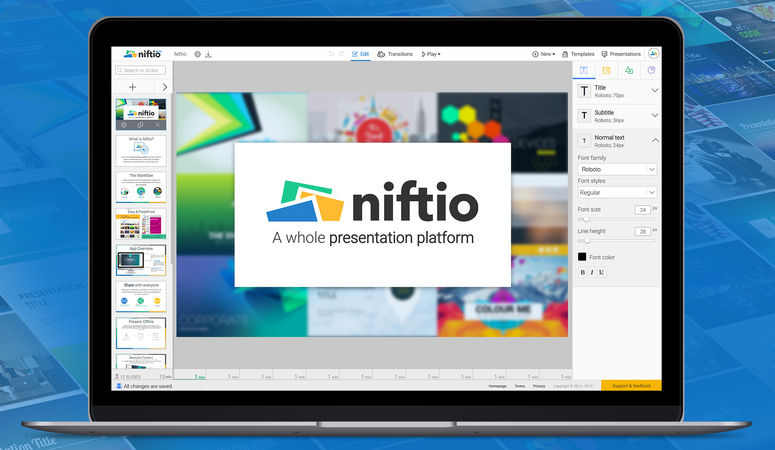The image size is (775, 450).
Task: Open Templates from the top bar
Action: [x=578, y=54]
